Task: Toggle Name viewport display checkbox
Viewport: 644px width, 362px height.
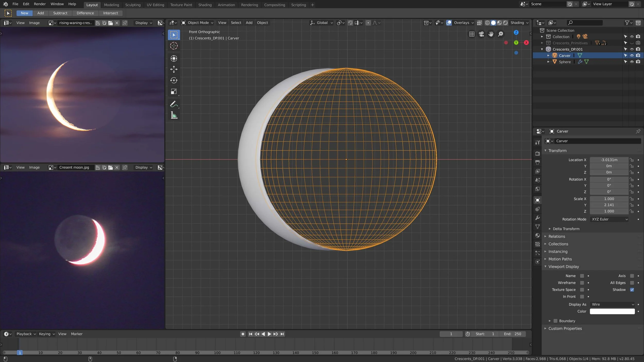Action: [x=582, y=276]
